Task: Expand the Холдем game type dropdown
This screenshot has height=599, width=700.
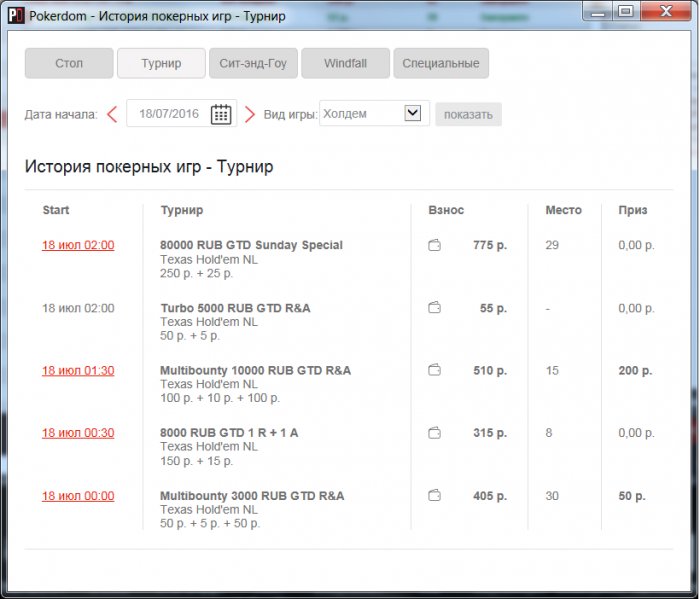Action: click(x=412, y=114)
